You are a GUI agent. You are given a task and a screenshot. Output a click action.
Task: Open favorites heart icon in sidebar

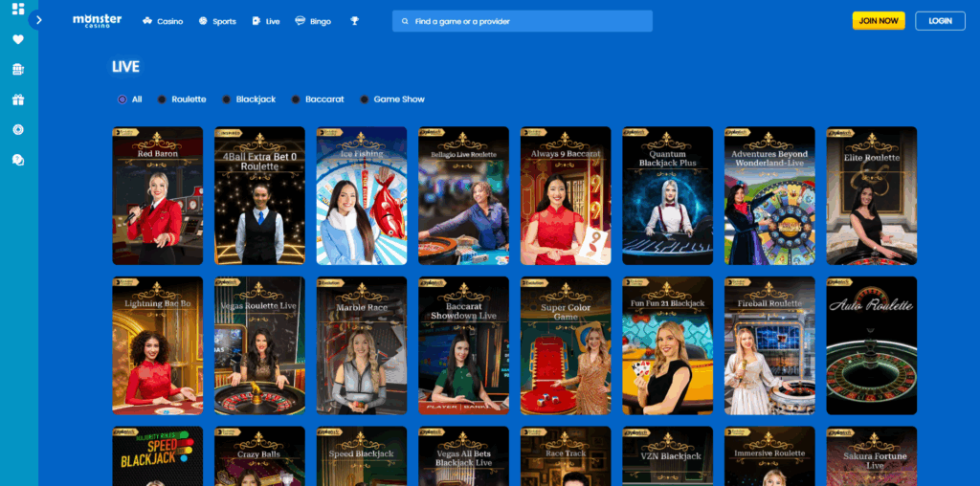pos(18,39)
